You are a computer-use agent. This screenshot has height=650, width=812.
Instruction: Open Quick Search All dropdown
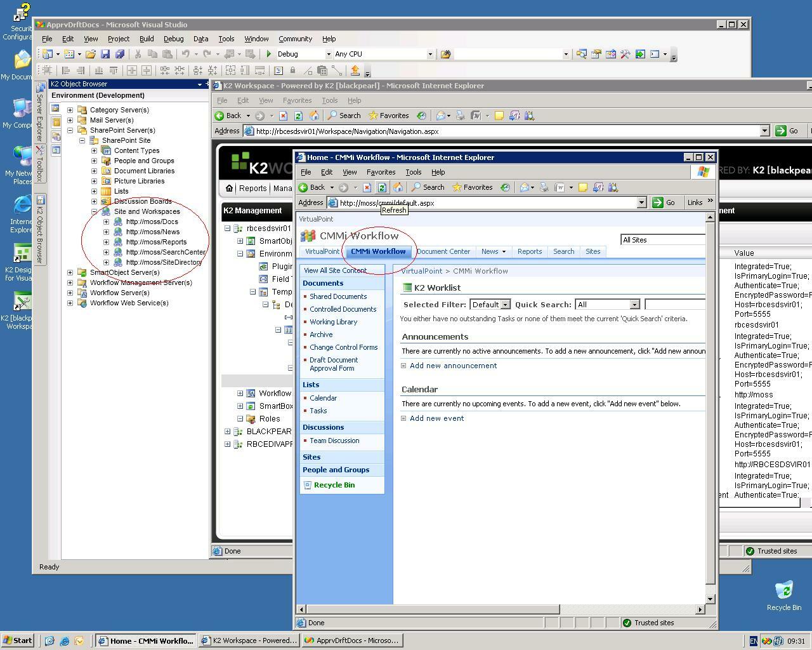pos(634,305)
